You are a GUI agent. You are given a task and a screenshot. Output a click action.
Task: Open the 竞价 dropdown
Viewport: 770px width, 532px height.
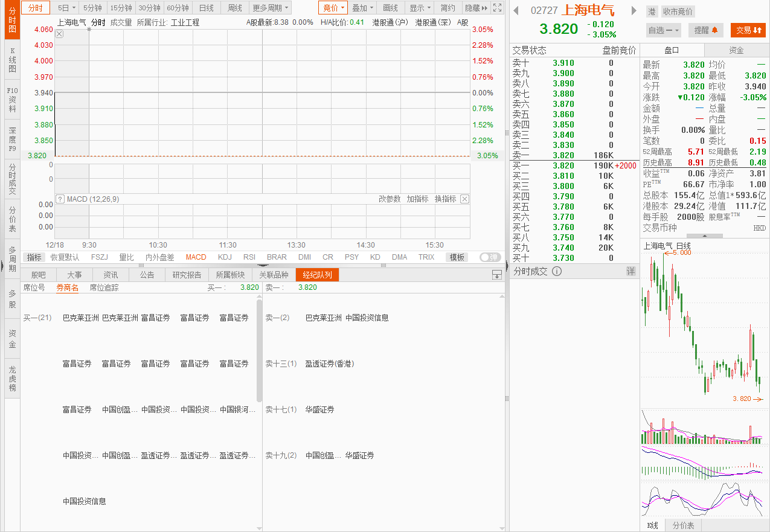click(x=333, y=8)
